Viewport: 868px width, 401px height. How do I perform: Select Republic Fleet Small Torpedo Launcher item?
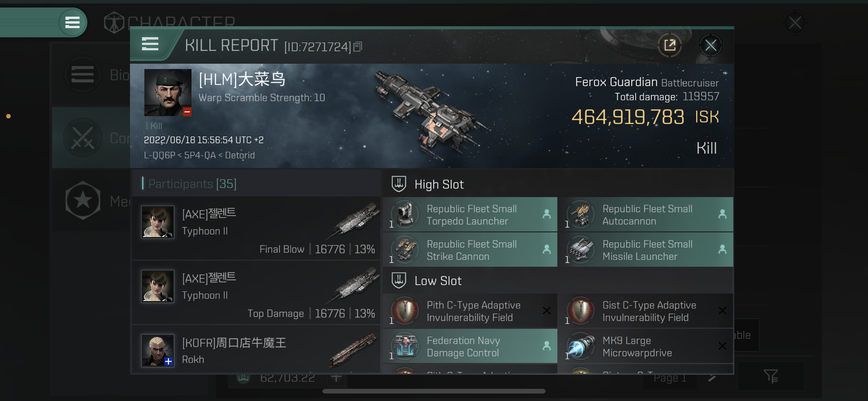[x=470, y=215]
